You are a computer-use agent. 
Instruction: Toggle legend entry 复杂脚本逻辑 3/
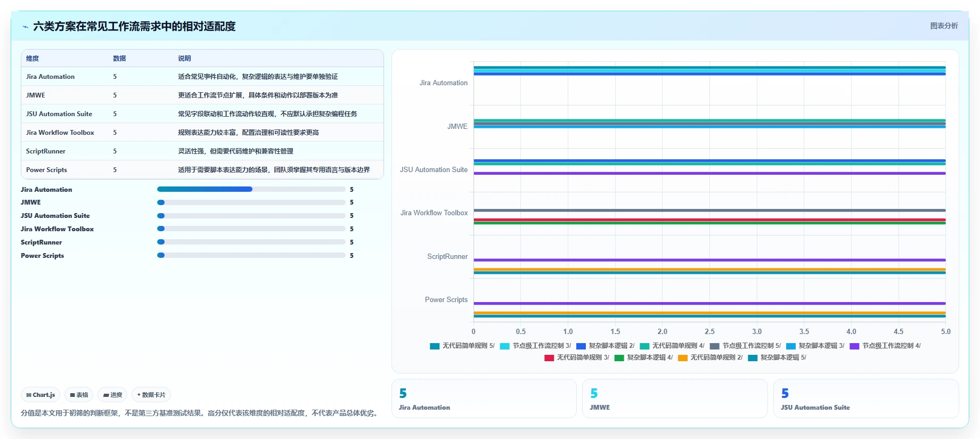pyautogui.click(x=815, y=346)
